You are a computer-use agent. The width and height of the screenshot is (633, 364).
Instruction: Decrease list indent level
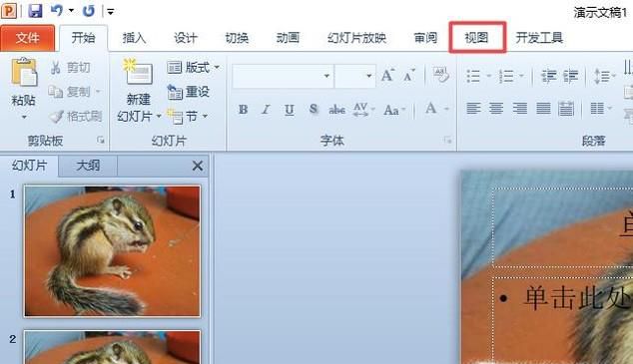pos(548,76)
